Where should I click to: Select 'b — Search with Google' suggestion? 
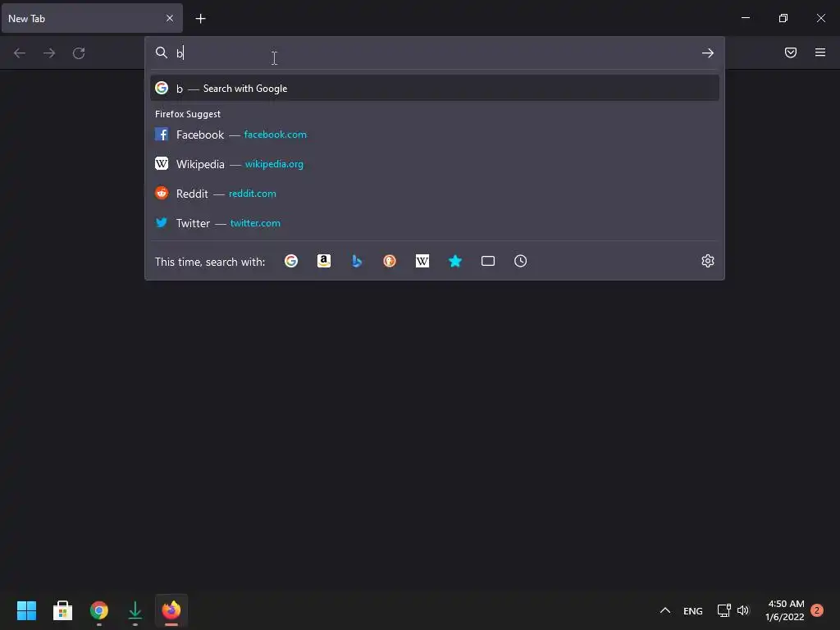[435, 88]
